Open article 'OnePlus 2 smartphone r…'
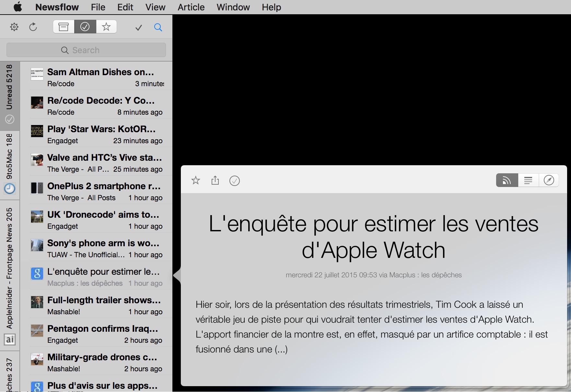 tap(96, 190)
